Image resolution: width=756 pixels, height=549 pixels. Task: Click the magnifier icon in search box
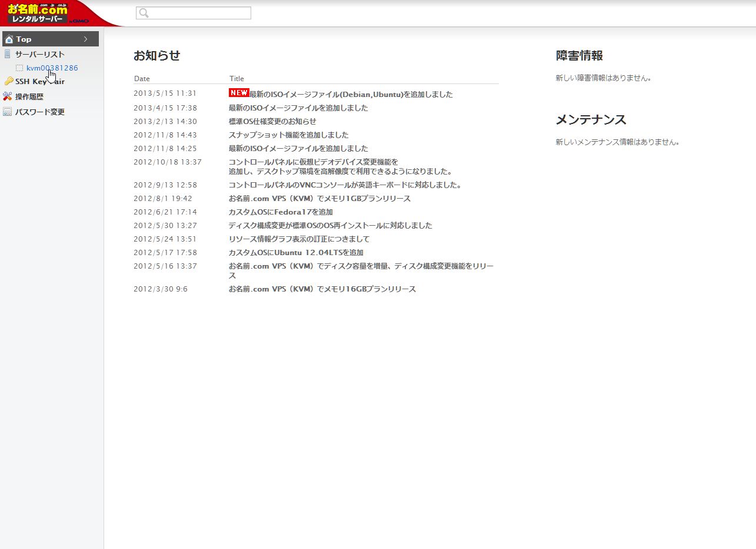click(x=144, y=13)
